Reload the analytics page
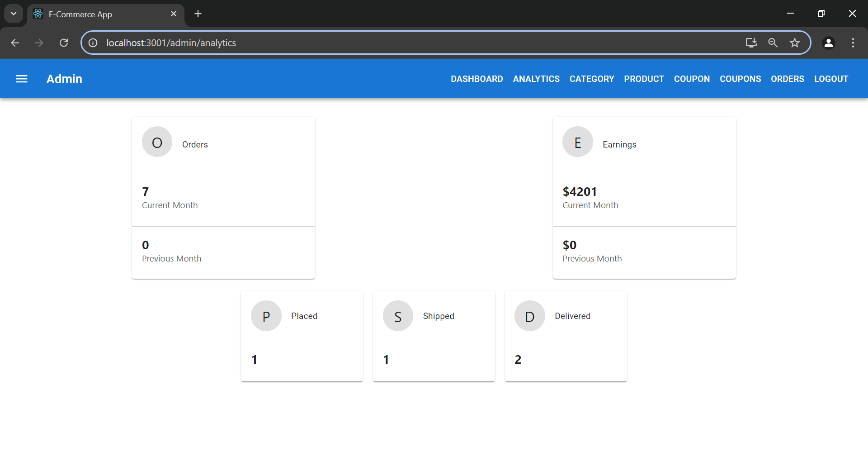 point(64,43)
